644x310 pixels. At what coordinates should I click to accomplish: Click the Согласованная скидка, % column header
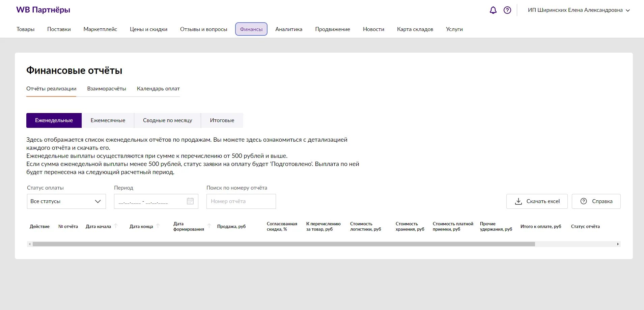coord(282,226)
